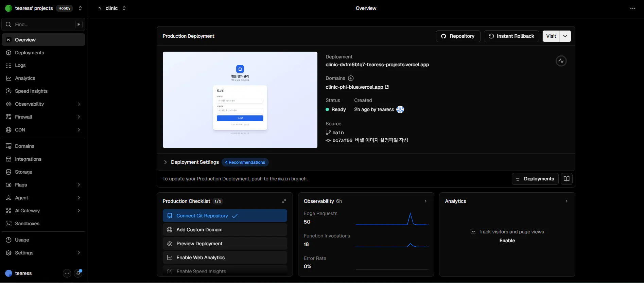Open the deployment activity pulse icon
Image resolution: width=644 pixels, height=283 pixels.
tap(561, 61)
